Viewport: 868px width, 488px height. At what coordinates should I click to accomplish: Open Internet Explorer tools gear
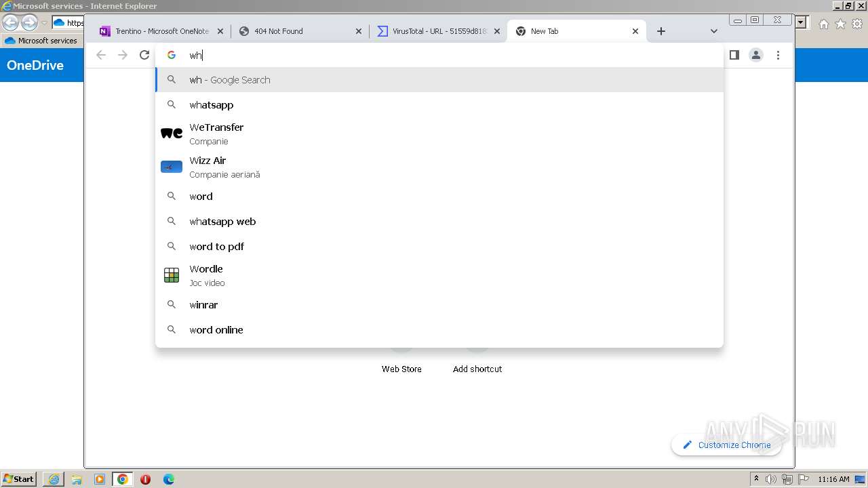(856, 24)
